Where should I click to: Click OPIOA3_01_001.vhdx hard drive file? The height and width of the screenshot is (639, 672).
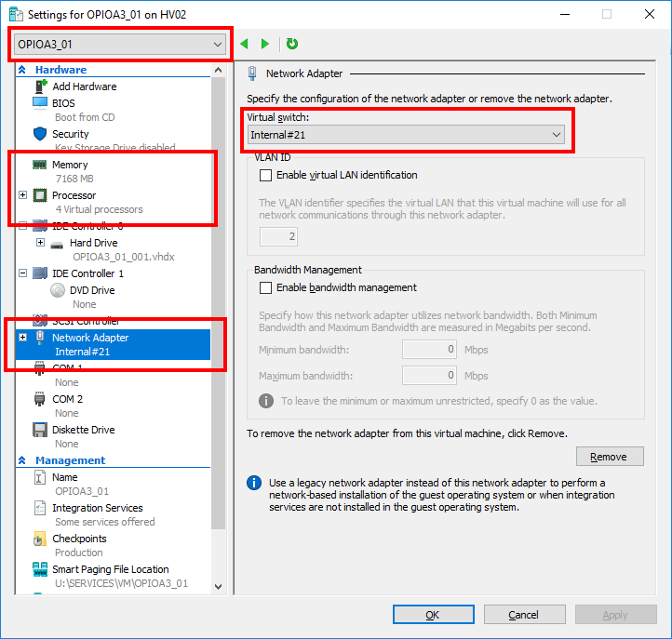coord(124,257)
